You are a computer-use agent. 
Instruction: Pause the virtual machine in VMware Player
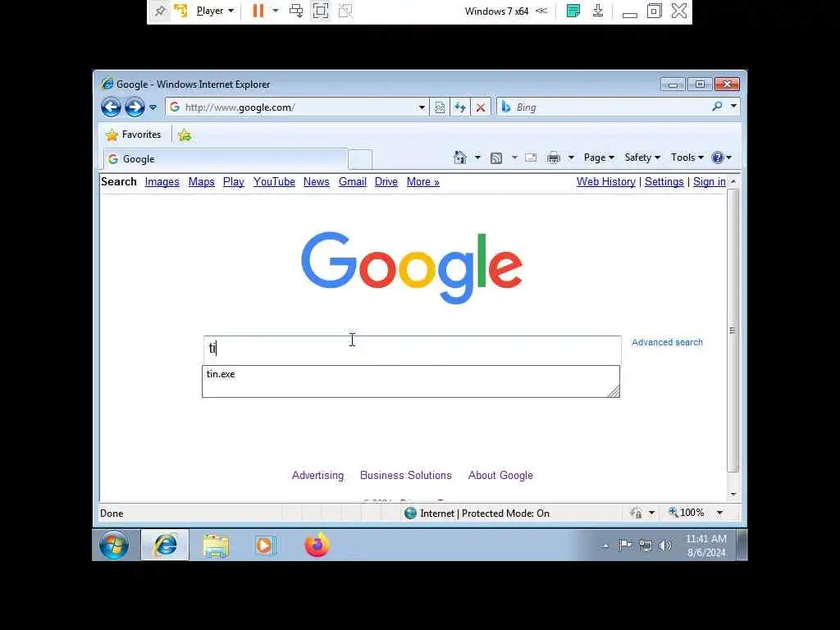point(258,11)
